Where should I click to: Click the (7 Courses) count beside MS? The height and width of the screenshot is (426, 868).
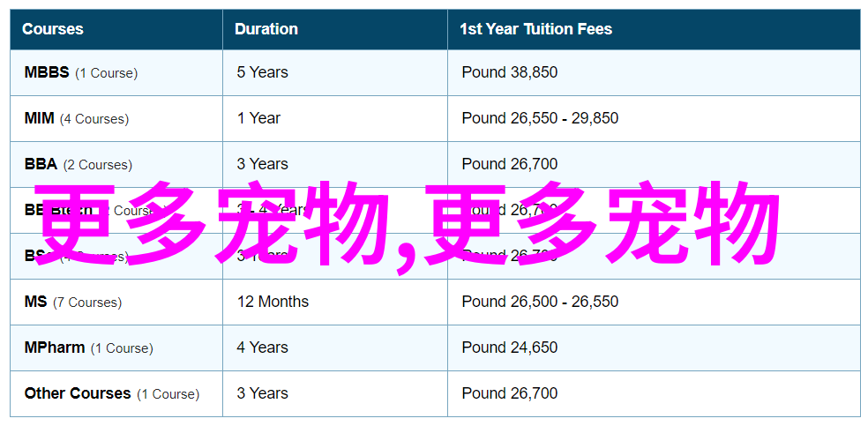coord(87,303)
